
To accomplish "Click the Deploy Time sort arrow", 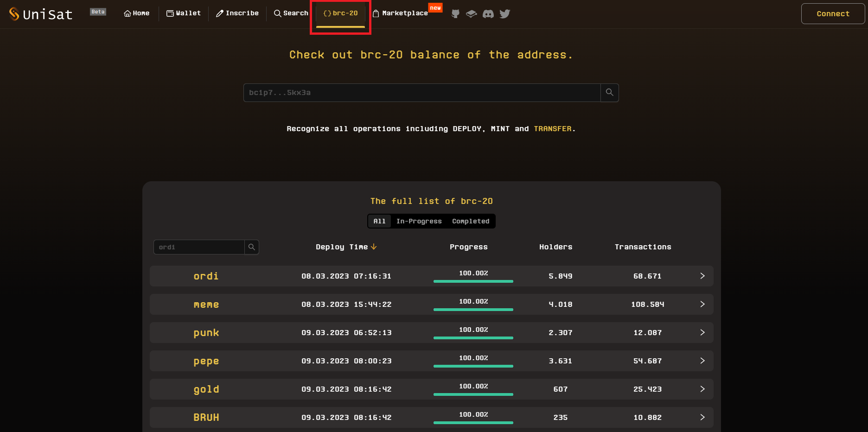I will [374, 247].
